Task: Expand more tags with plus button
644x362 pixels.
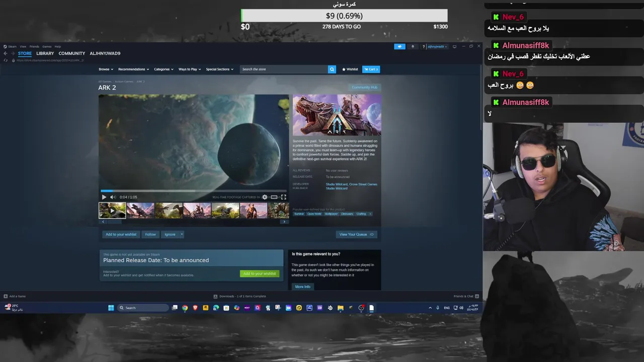Action: click(370, 214)
